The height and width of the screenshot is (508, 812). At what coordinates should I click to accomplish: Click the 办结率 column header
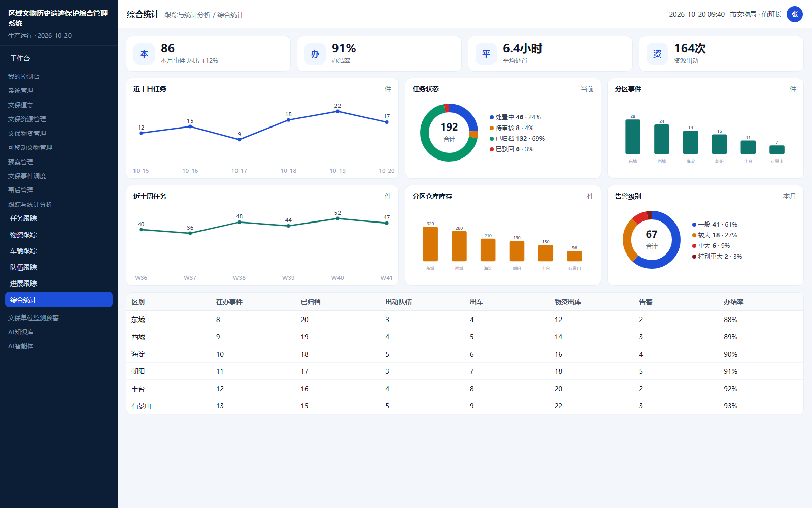tap(734, 302)
